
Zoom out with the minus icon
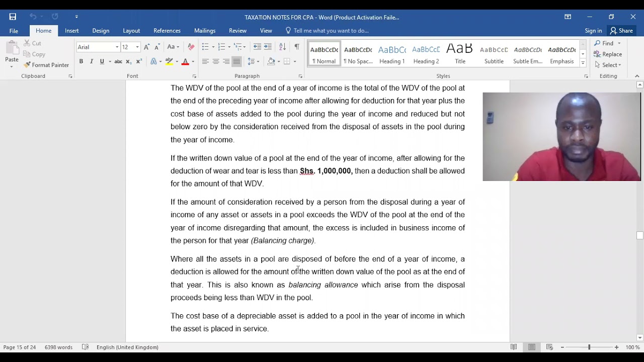[562, 347]
